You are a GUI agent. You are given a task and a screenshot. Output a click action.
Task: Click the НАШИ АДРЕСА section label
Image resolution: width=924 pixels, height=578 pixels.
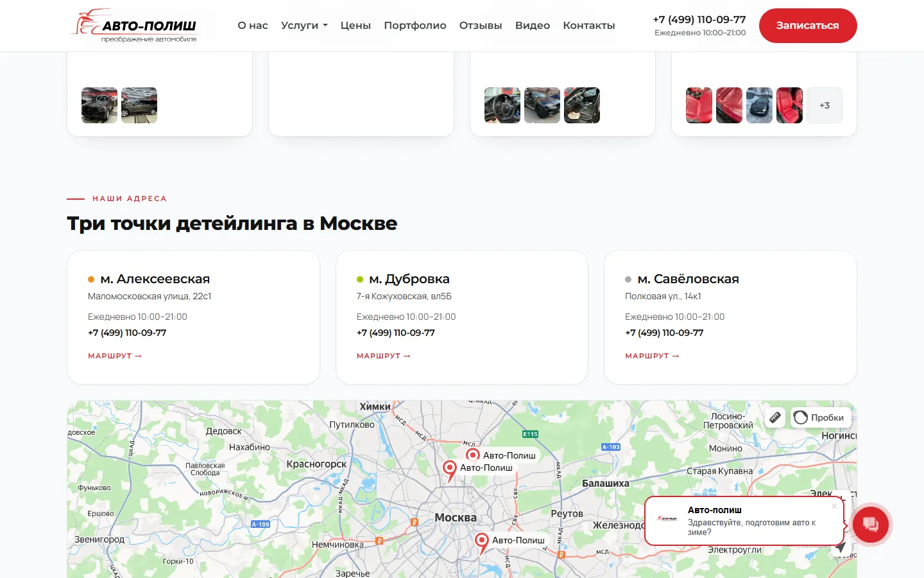(x=130, y=199)
